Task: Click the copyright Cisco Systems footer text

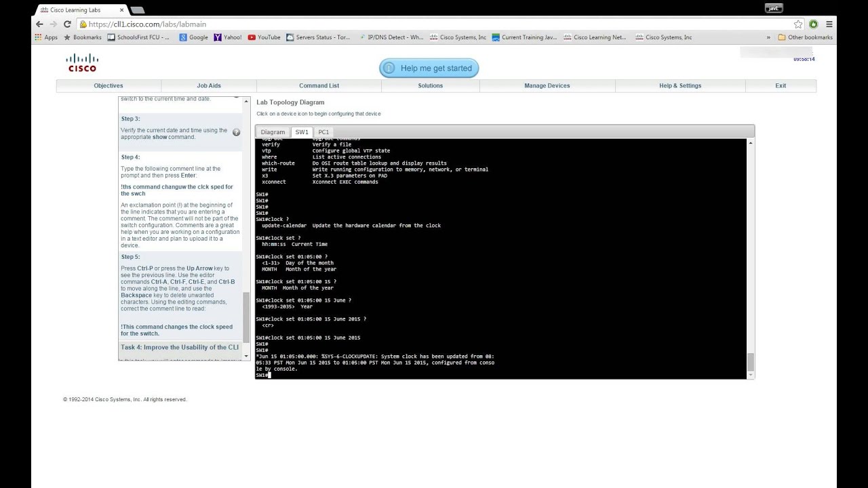Action: tap(125, 399)
